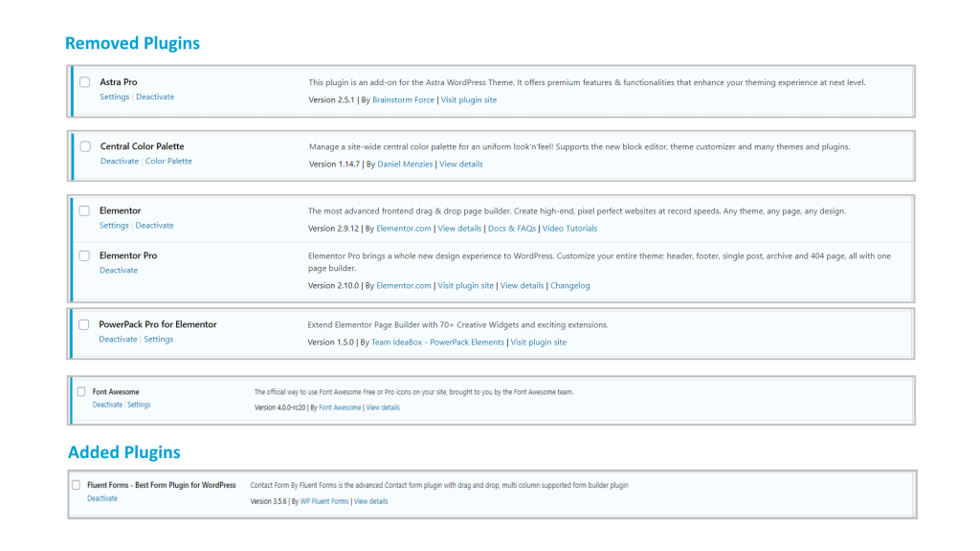
Task: Toggle the Elementor Pro checkbox
Action: [x=84, y=255]
